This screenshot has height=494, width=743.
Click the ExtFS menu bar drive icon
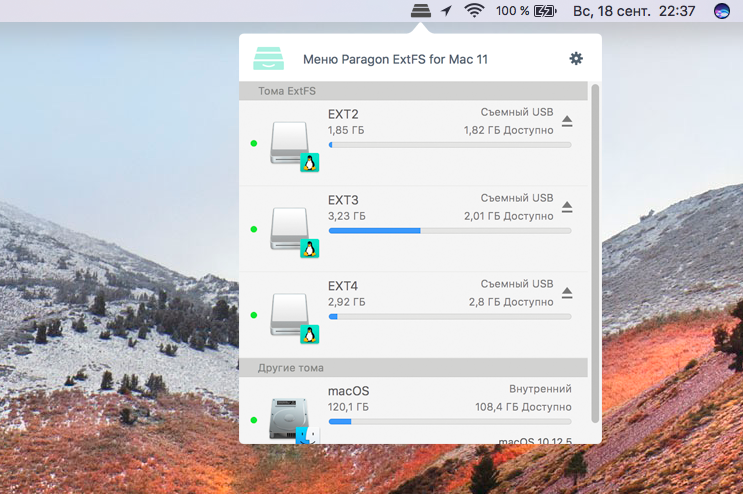421,10
